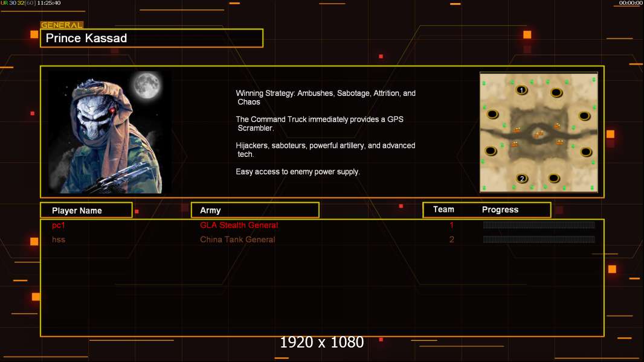644x362 pixels.
Task: Click the Hijackers, saboteurs description line
Action: [325, 150]
